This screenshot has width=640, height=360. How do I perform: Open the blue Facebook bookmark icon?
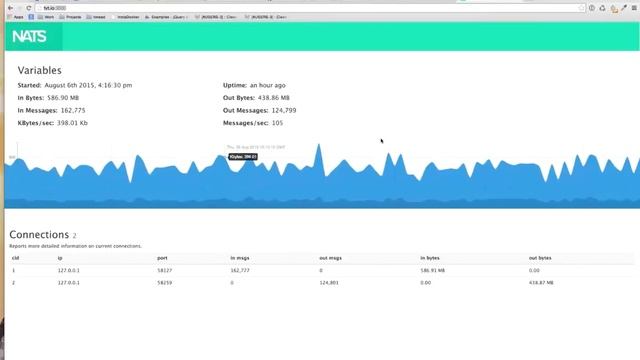31,17
